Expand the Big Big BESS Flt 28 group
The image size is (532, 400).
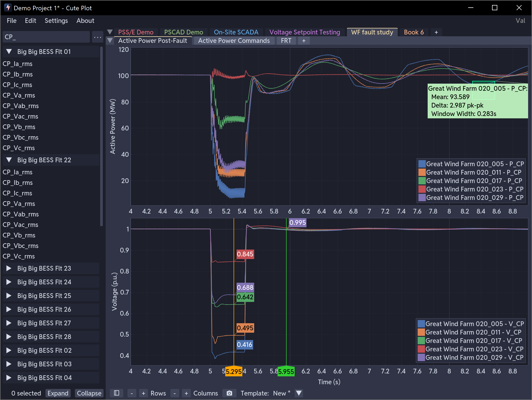pos(9,337)
